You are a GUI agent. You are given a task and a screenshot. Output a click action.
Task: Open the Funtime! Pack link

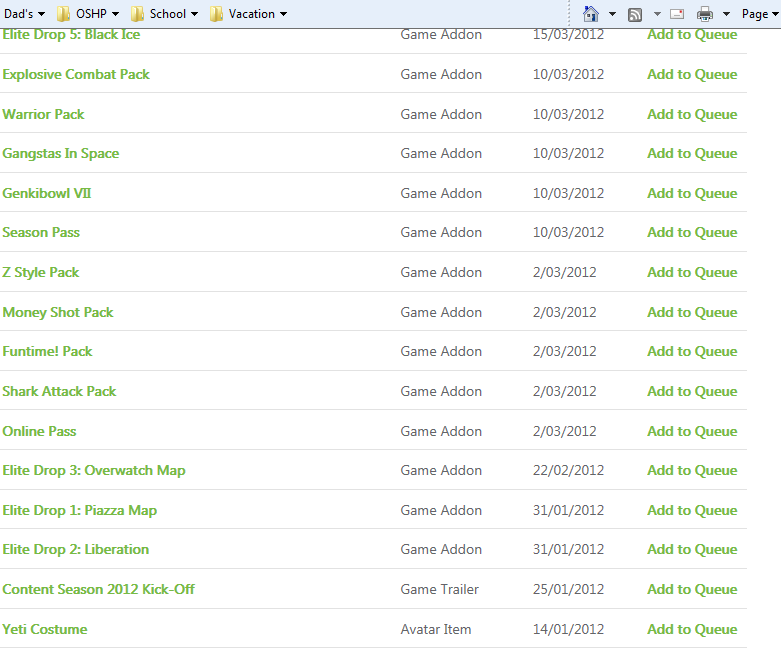click(x=47, y=351)
